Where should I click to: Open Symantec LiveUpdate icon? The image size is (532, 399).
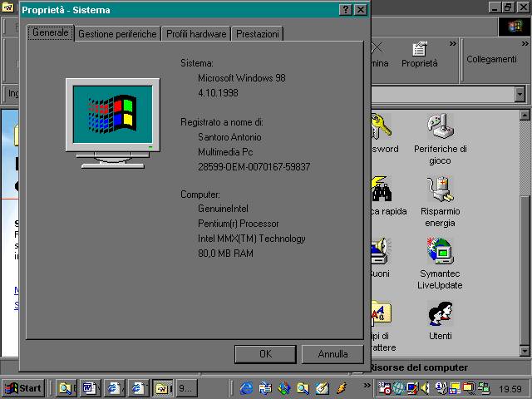point(440,264)
